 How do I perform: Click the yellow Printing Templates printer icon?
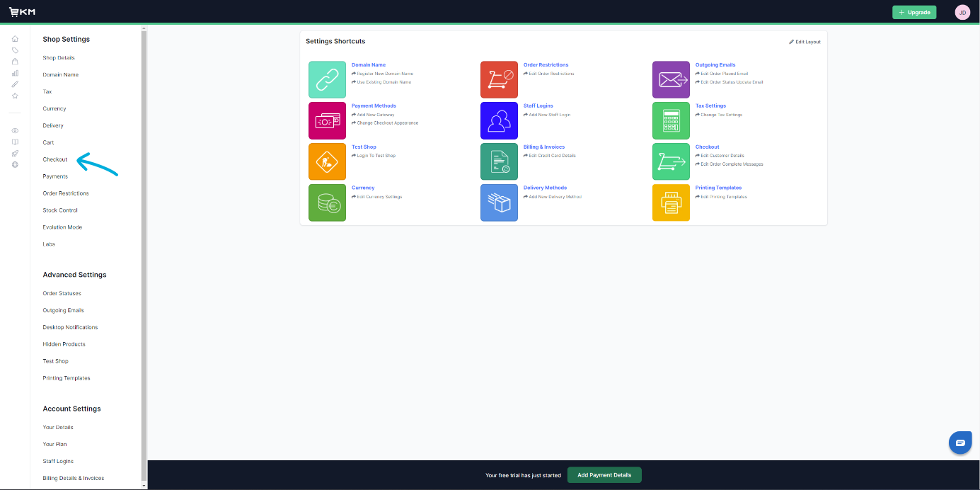pyautogui.click(x=671, y=203)
